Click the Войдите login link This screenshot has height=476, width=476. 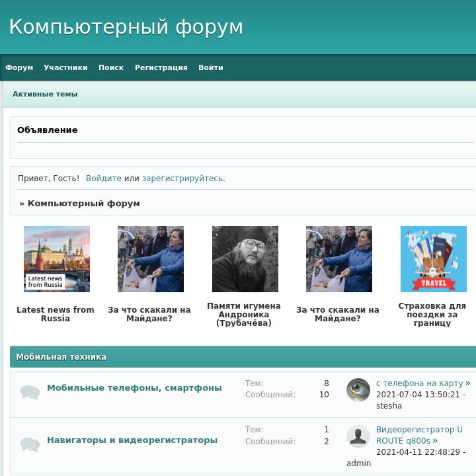(104, 178)
